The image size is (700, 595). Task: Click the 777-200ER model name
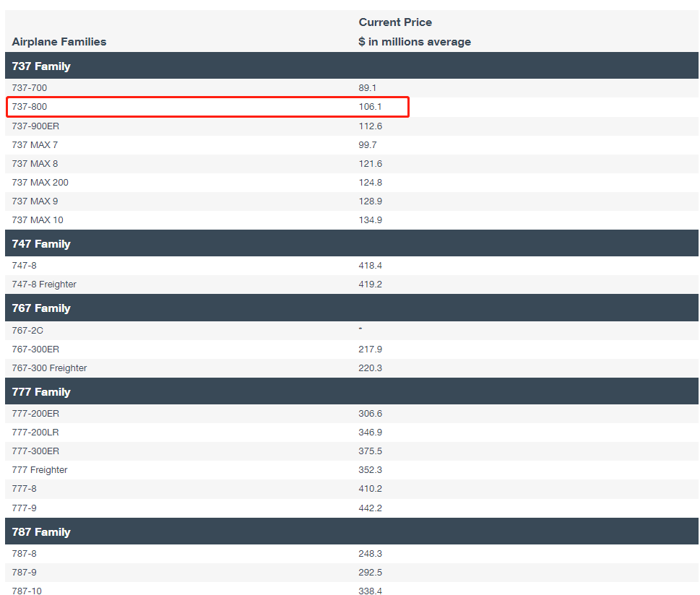click(35, 414)
